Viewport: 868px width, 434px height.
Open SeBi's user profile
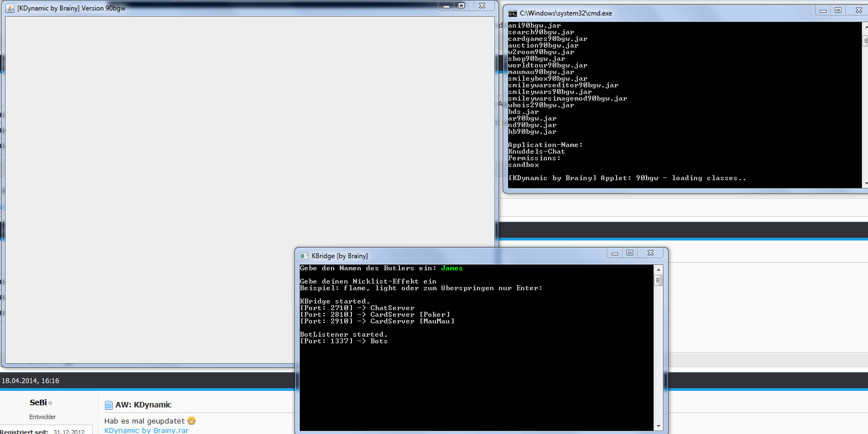coord(38,402)
